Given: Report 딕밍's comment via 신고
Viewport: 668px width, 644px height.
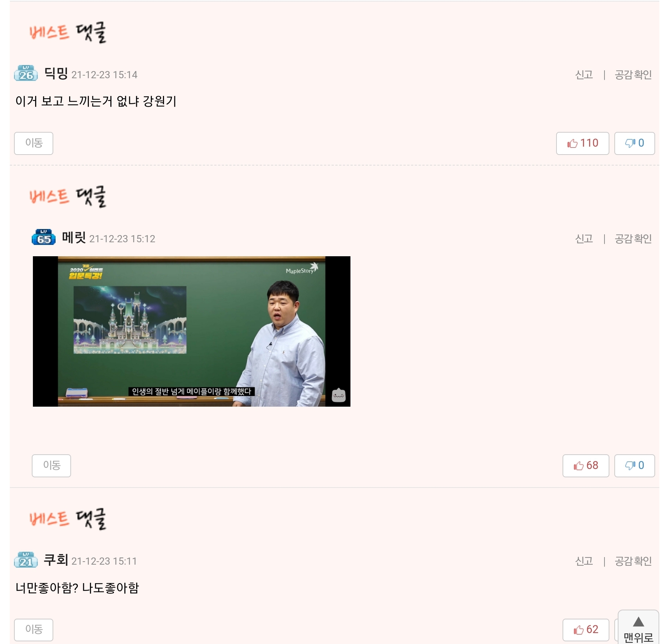Looking at the screenshot, I should (x=584, y=75).
